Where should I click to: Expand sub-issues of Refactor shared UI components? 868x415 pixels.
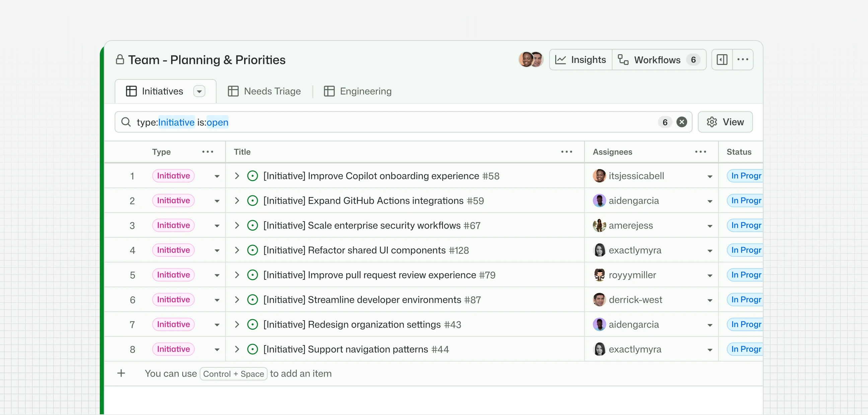(x=237, y=250)
